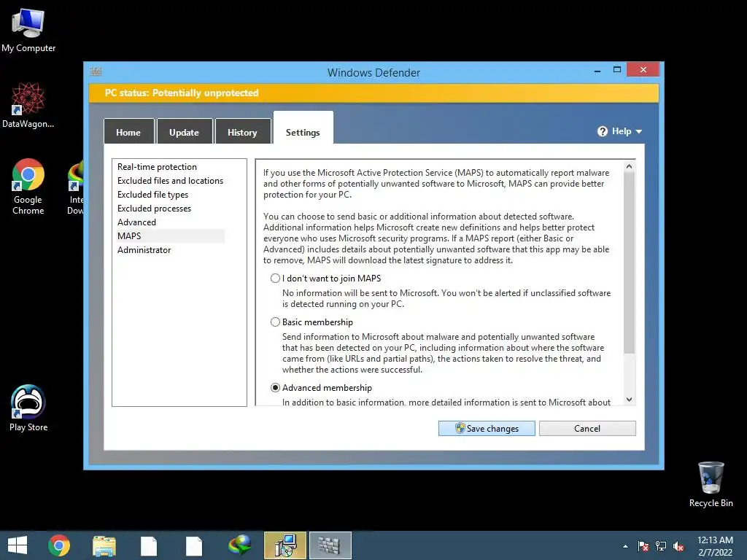Click the network computers taskbar icon
Screen dimensions: 747x560
click(285, 545)
